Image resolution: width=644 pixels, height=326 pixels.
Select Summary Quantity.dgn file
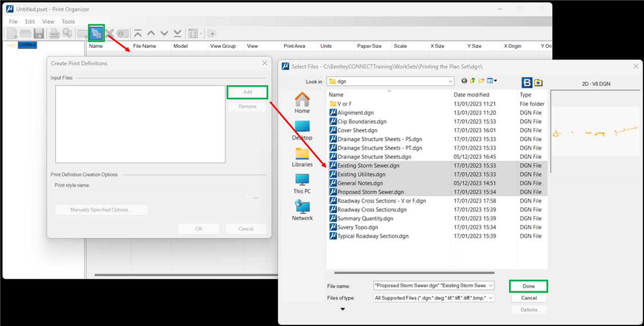[365, 218]
